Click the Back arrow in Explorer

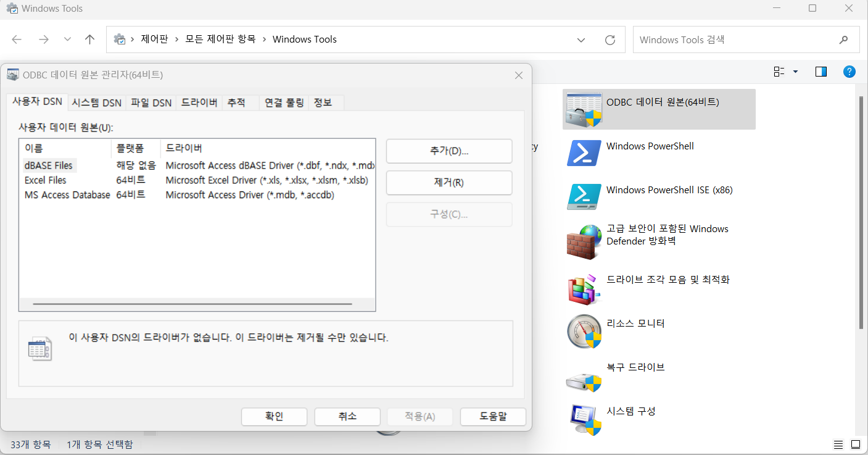click(17, 40)
